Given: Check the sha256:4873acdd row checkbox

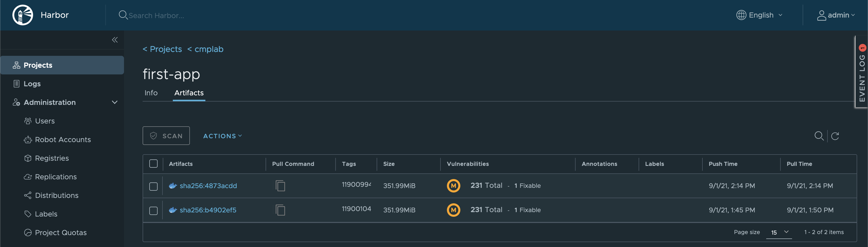Looking at the screenshot, I should tap(153, 186).
